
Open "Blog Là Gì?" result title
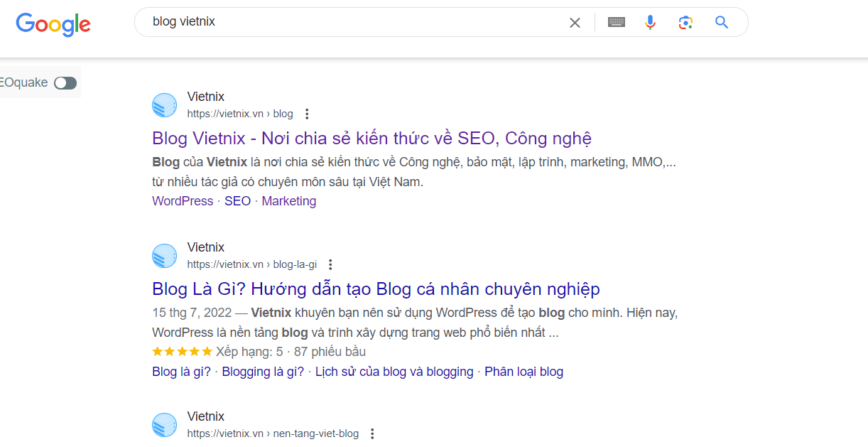click(x=376, y=289)
